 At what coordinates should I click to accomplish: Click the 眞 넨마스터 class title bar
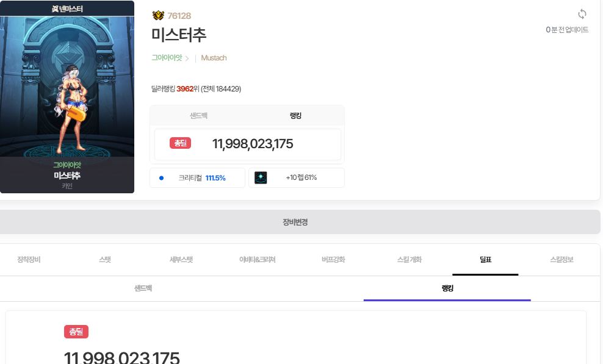point(67,9)
